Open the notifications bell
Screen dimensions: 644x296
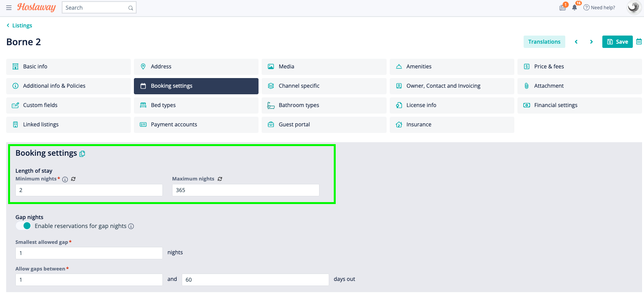pyautogui.click(x=575, y=7)
